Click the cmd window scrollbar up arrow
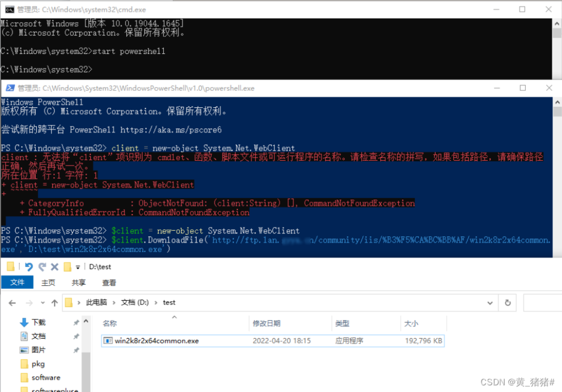Image resolution: width=562 pixels, height=392 pixels. pyautogui.click(x=556, y=24)
